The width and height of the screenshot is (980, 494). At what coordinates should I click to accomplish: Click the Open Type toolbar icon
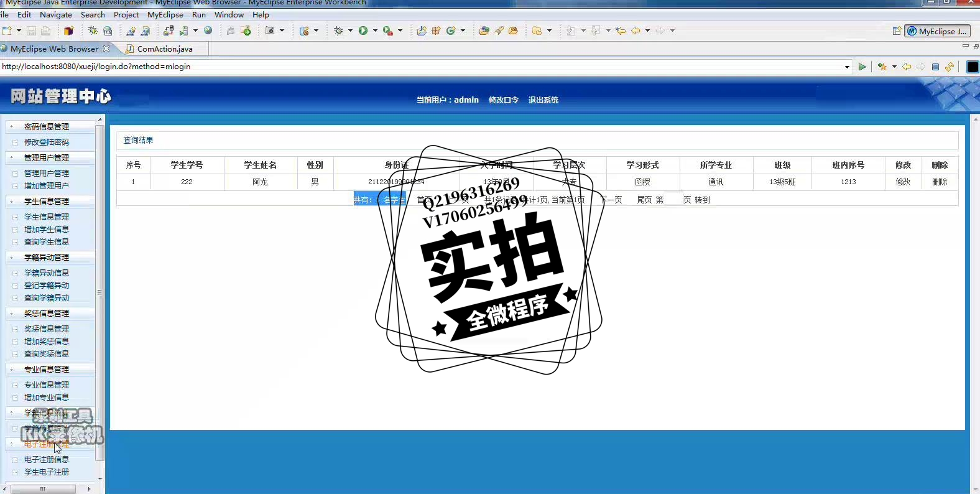484,30
